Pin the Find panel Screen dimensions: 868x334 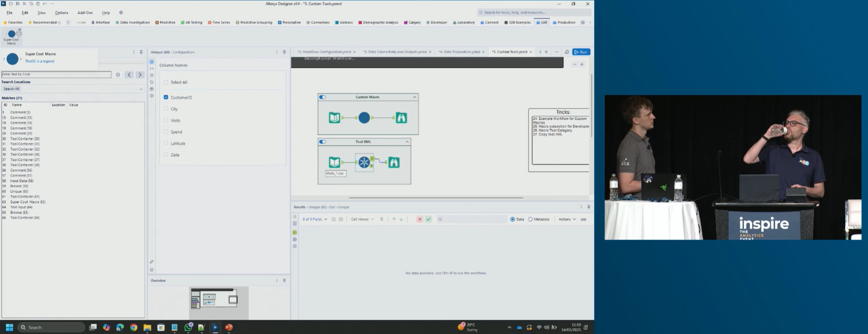141,52
